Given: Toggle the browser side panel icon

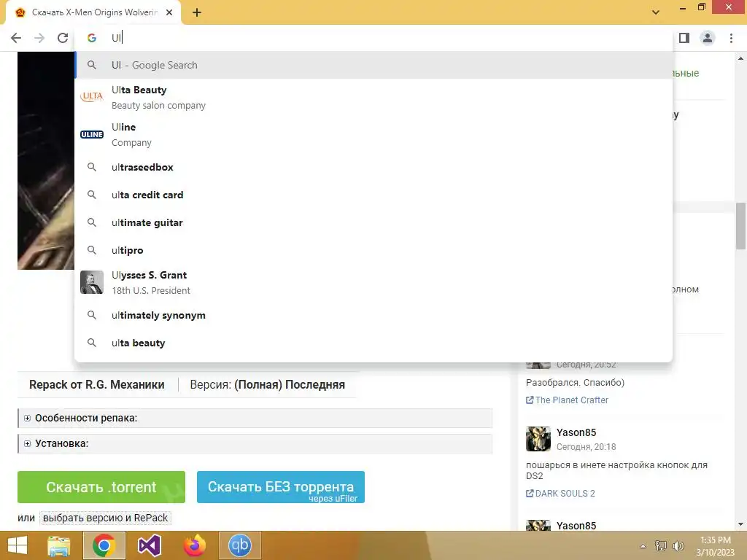Looking at the screenshot, I should coord(684,38).
